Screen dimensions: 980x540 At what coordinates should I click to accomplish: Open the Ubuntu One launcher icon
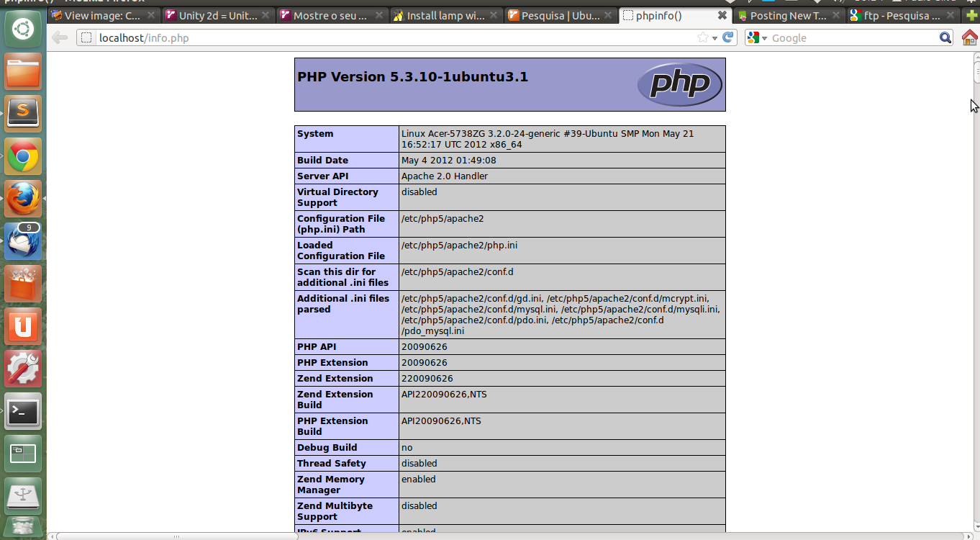[x=23, y=326]
